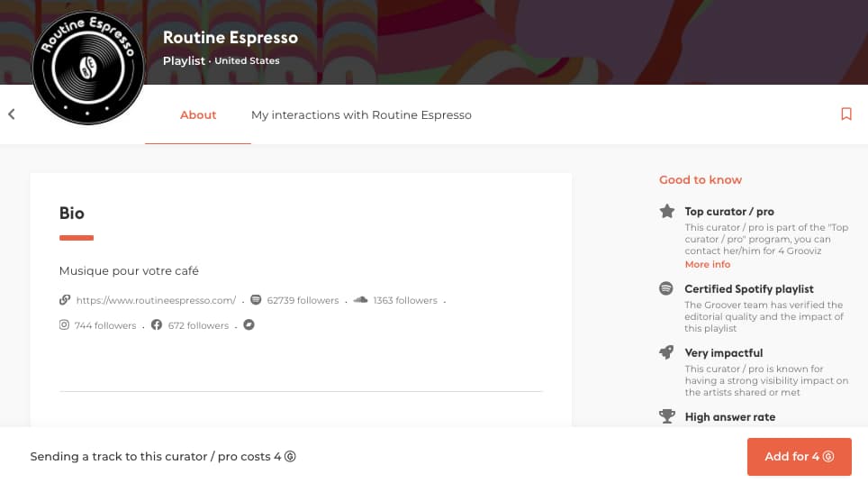The width and height of the screenshot is (868, 483).
Task: Click the Good to know heading
Action: 701,180
